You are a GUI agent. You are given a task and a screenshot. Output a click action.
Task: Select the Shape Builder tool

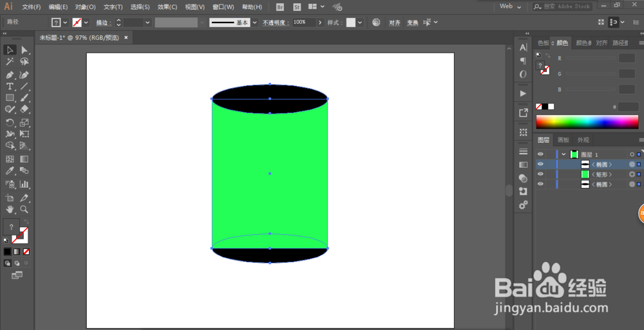click(10, 145)
